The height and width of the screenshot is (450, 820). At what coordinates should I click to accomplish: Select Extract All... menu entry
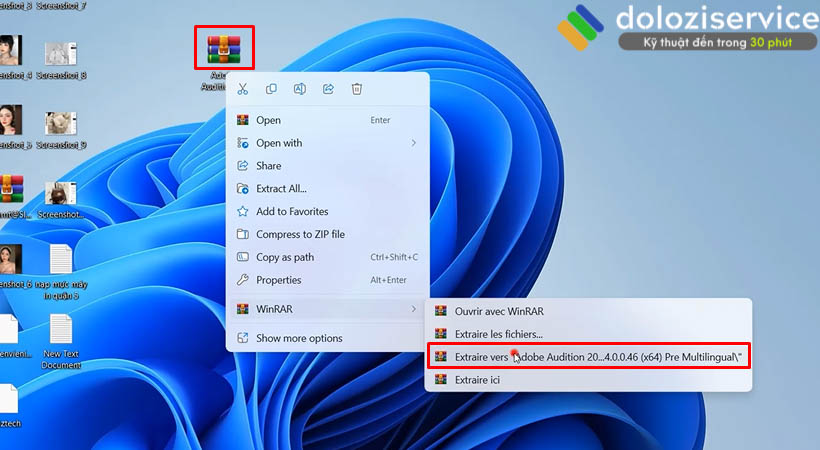[281, 188]
